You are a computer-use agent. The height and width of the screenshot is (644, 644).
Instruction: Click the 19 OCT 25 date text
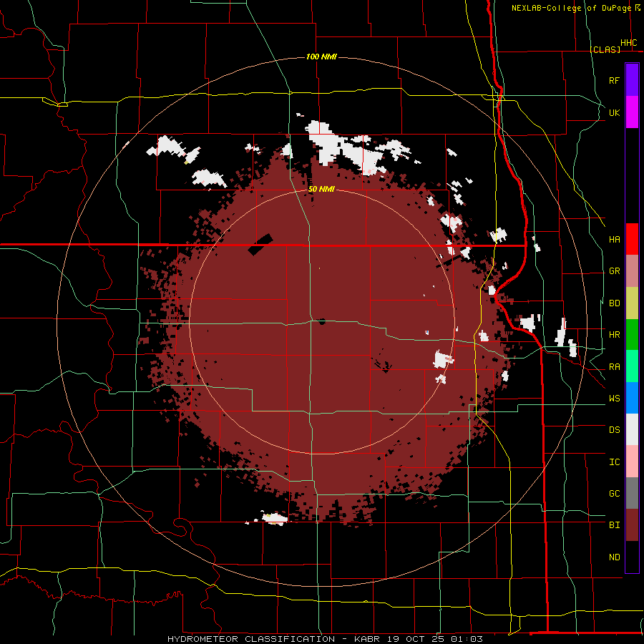tap(416, 639)
